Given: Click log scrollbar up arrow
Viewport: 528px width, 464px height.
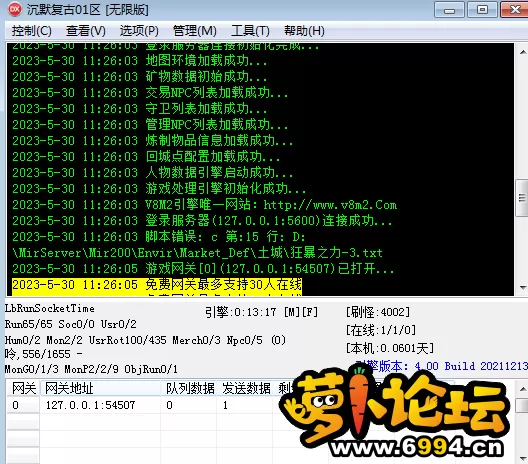Looking at the screenshot, I should pyautogui.click(x=522, y=52).
